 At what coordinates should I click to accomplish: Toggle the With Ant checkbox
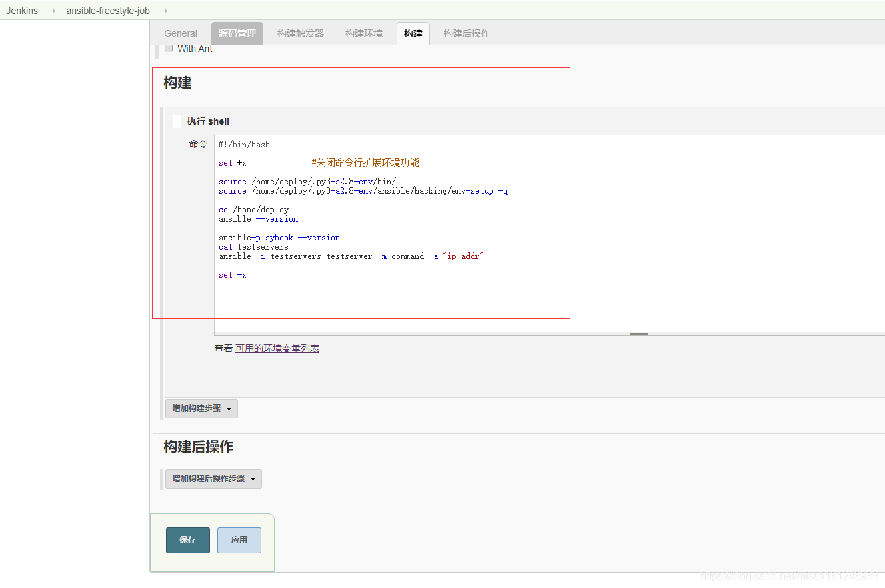coord(169,48)
